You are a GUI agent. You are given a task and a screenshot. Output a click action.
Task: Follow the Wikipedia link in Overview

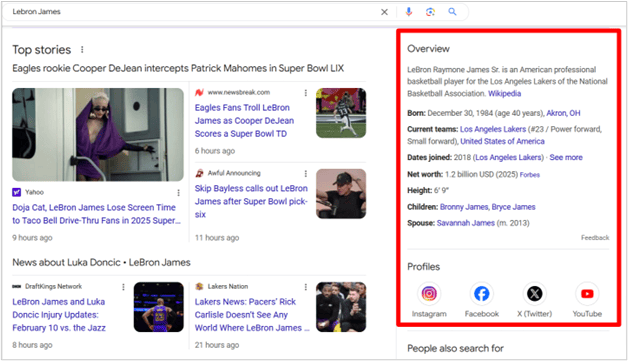(504, 94)
